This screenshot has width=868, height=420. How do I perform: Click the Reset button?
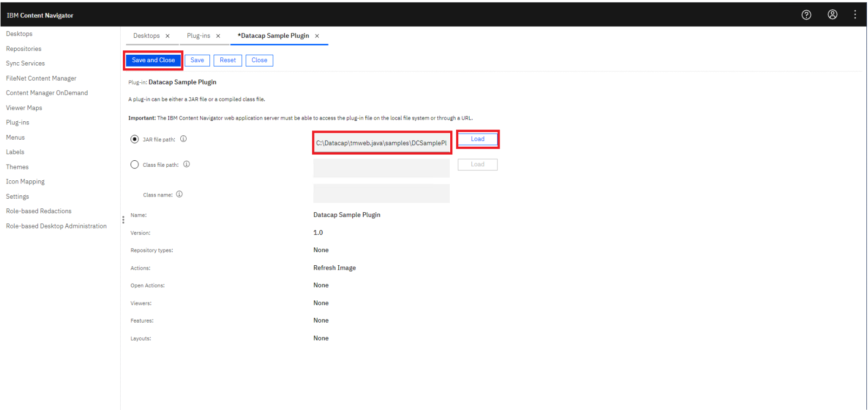click(227, 60)
